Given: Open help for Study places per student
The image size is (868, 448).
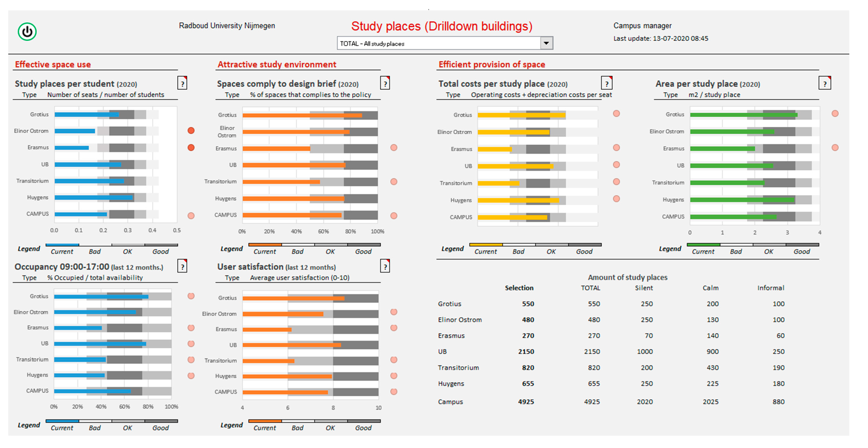Looking at the screenshot, I should click(182, 83).
